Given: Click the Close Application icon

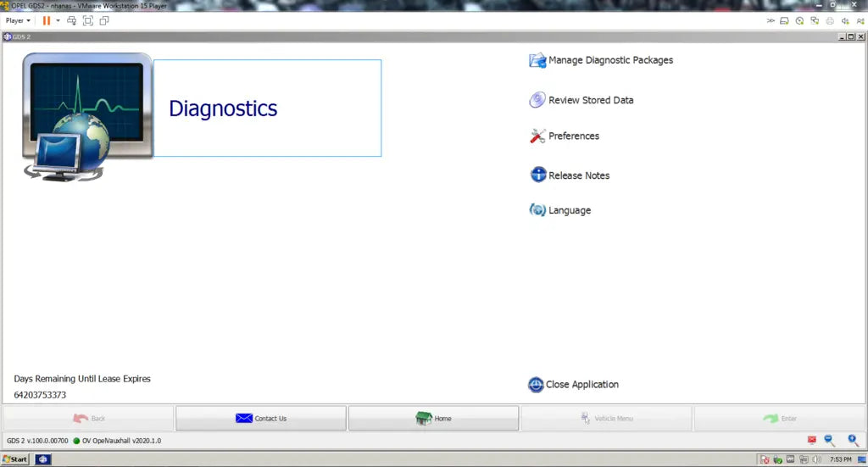Looking at the screenshot, I should point(536,385).
